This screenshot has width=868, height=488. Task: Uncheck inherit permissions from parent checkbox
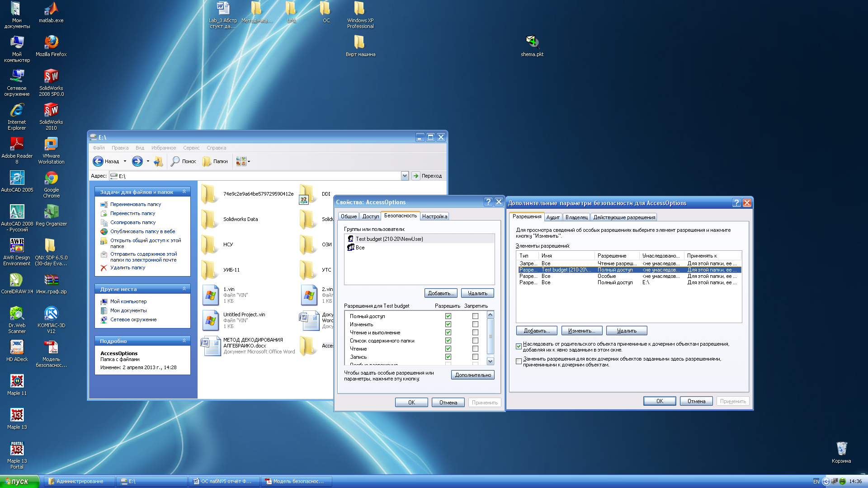(519, 347)
